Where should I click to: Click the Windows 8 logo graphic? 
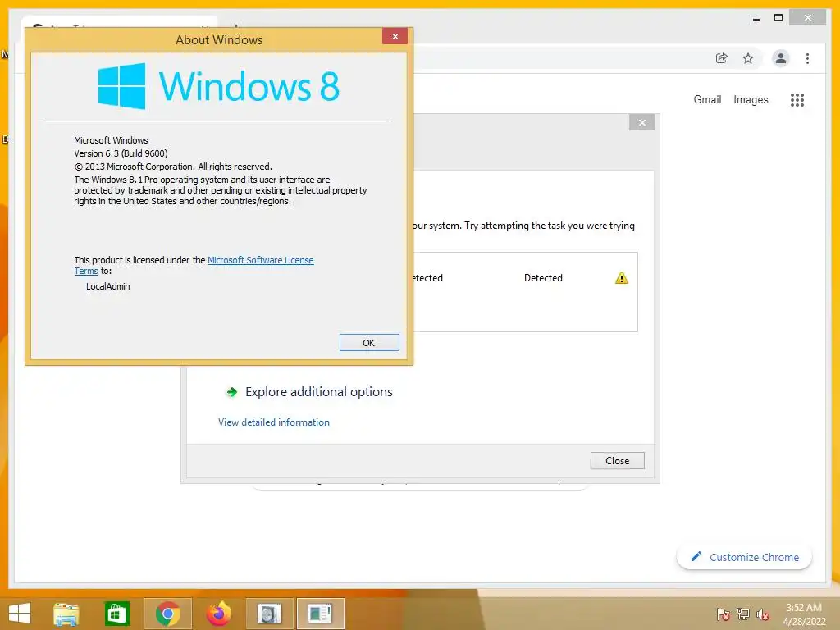click(x=218, y=85)
